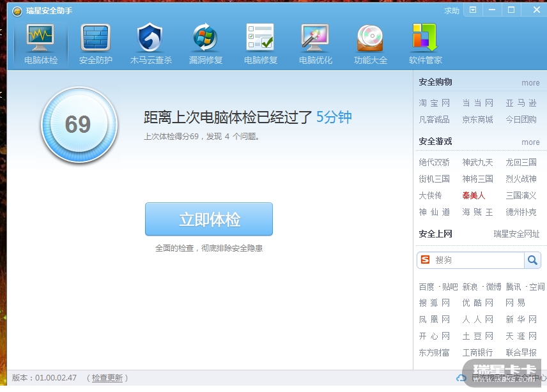The image size is (547, 392).
Task: Click more next to 安全购物
Action: tap(530, 83)
